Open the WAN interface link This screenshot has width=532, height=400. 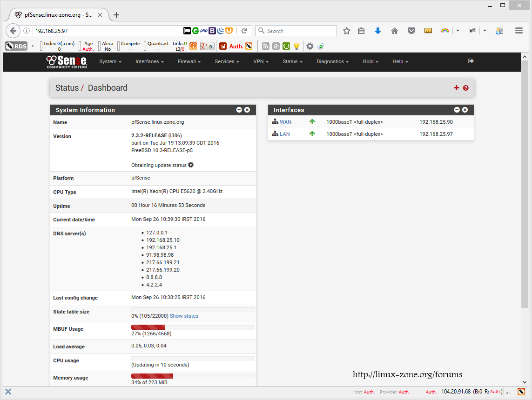[285, 122]
